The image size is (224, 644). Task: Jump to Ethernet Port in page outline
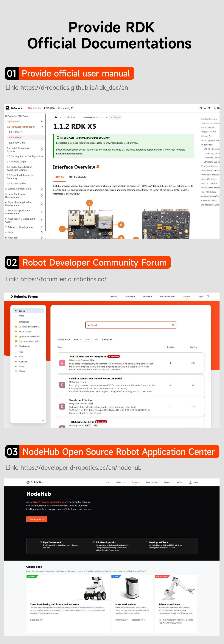click(207, 136)
